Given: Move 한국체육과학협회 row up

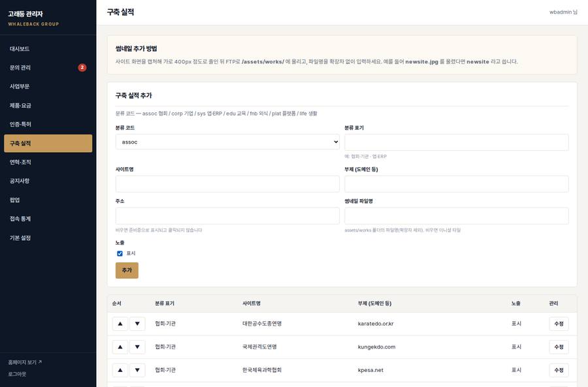Looking at the screenshot, I should click(120, 370).
